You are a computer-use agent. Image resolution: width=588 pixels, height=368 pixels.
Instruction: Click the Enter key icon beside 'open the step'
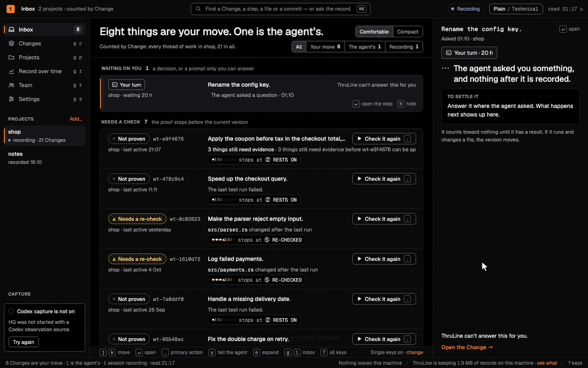pyautogui.click(x=356, y=104)
